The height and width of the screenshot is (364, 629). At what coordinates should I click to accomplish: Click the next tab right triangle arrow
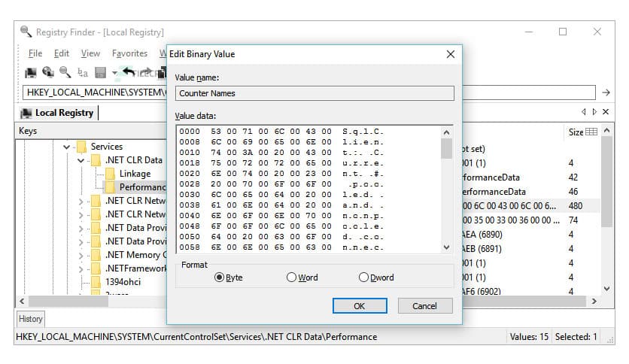coord(594,112)
